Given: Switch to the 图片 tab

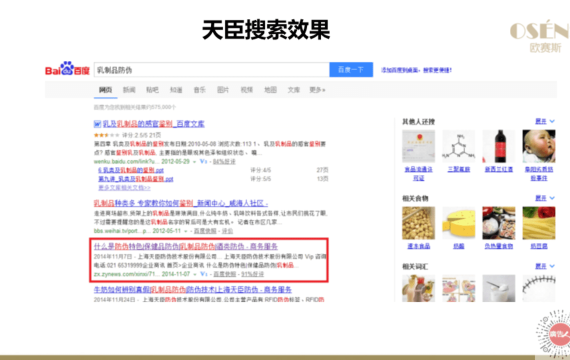Looking at the screenshot, I should click(223, 90).
